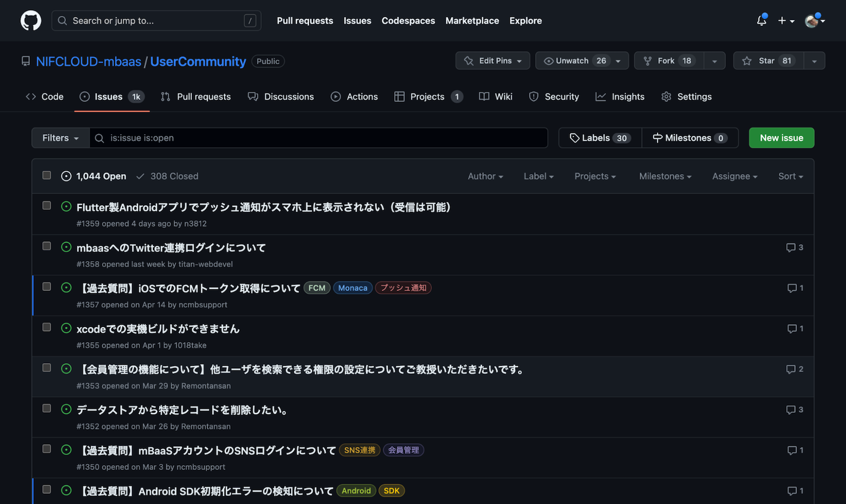Open the Unwatch notifications dropdown

pyautogui.click(x=581, y=61)
